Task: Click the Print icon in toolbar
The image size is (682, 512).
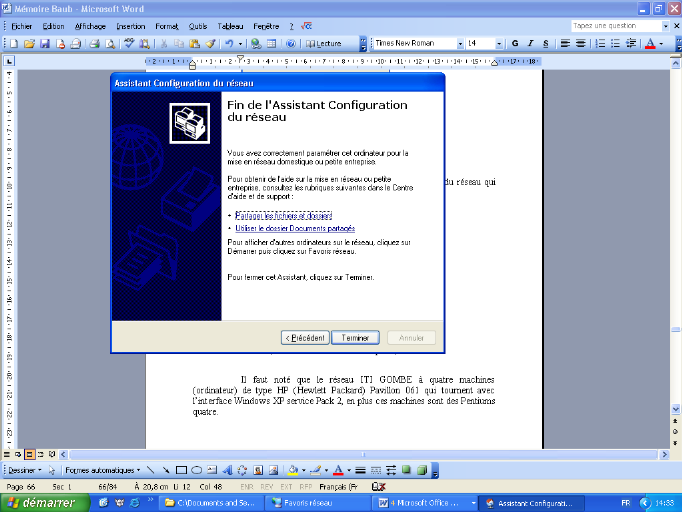Action: 94,44
